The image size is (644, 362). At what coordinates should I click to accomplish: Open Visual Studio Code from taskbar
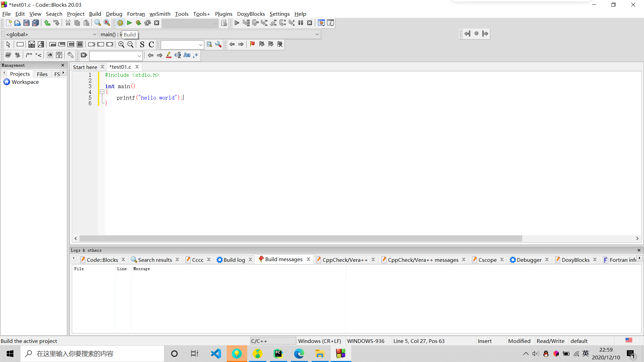pyautogui.click(x=216, y=354)
